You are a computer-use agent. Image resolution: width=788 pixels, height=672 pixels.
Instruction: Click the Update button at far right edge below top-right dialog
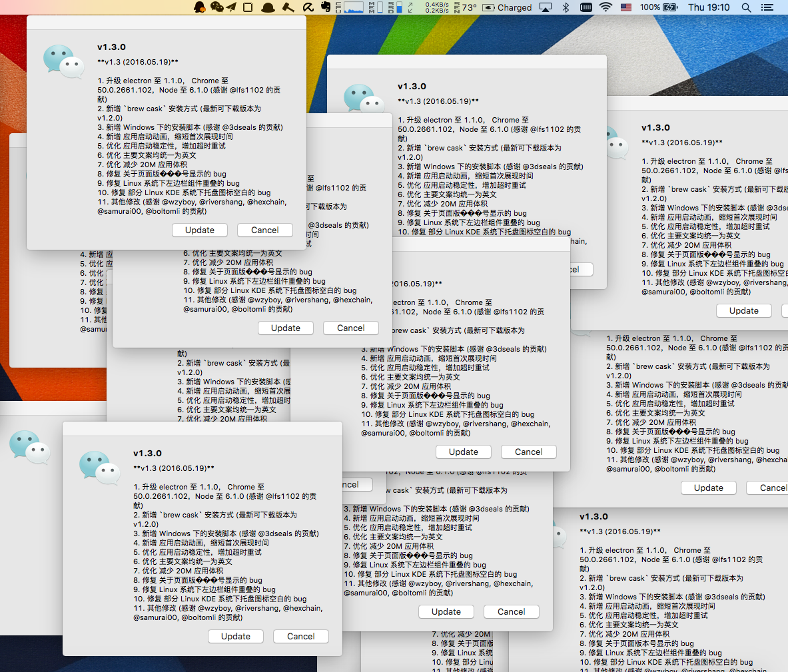(x=744, y=310)
